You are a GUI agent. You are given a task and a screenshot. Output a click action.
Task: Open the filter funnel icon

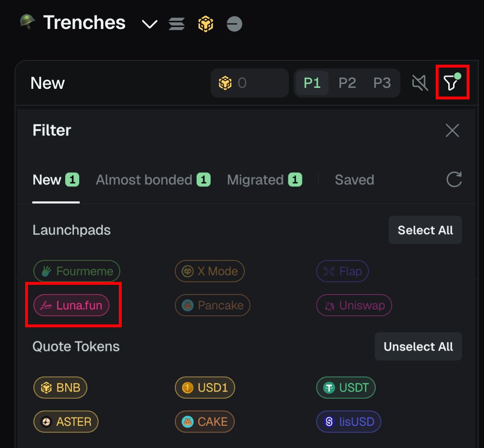451,83
